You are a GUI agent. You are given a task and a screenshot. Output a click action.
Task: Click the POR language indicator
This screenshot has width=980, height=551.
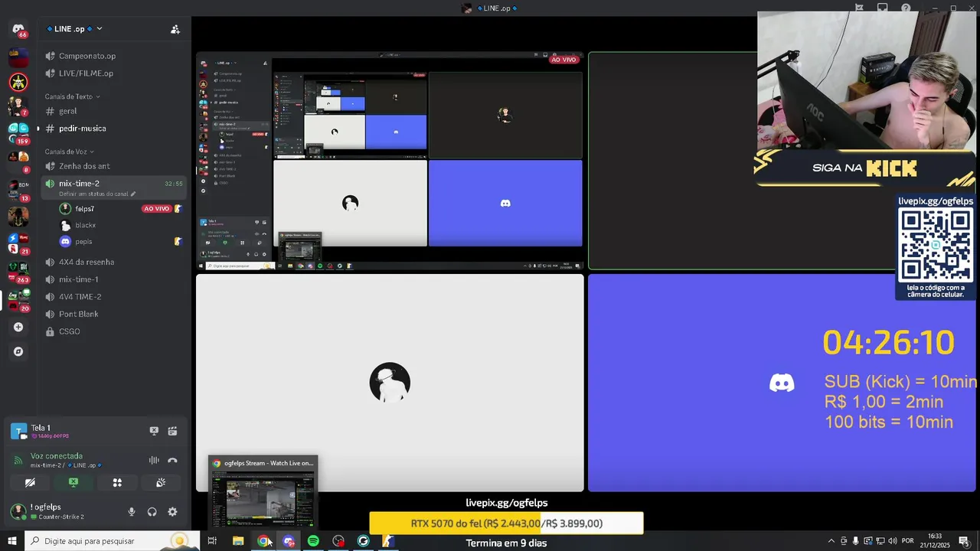coord(908,541)
